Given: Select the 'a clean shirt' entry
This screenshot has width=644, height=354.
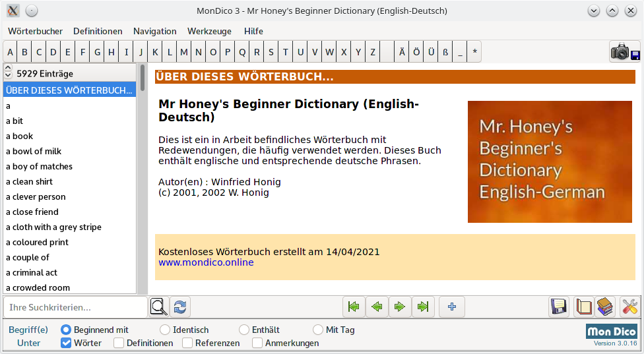Looking at the screenshot, I should click(x=69, y=182).
